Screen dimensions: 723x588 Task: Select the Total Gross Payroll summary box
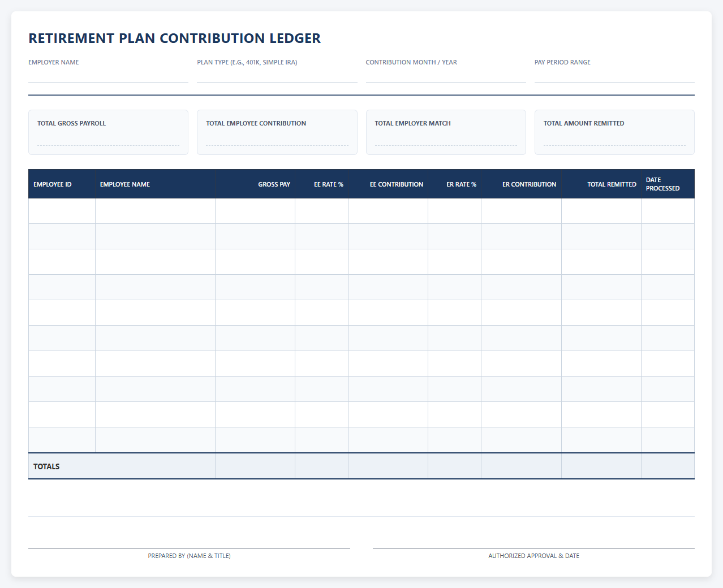coord(108,132)
